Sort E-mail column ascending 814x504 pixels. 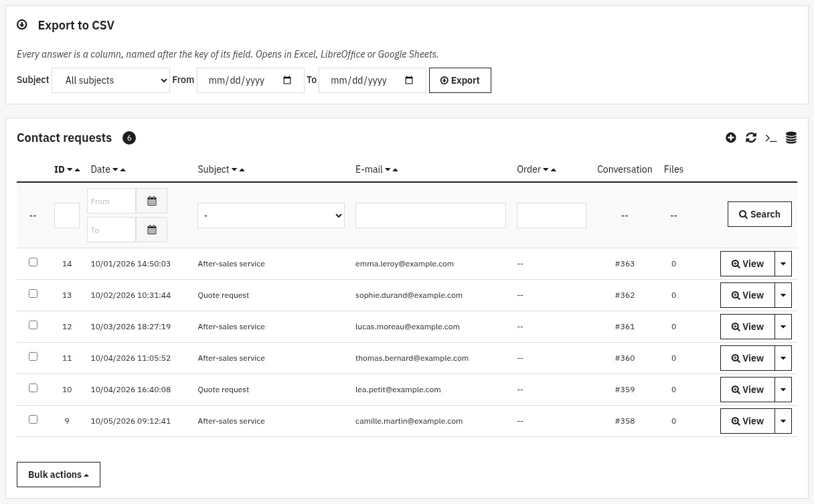tap(395, 170)
